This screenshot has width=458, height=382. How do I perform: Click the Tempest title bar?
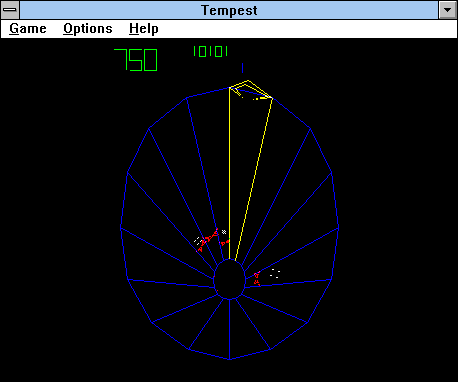[229, 10]
